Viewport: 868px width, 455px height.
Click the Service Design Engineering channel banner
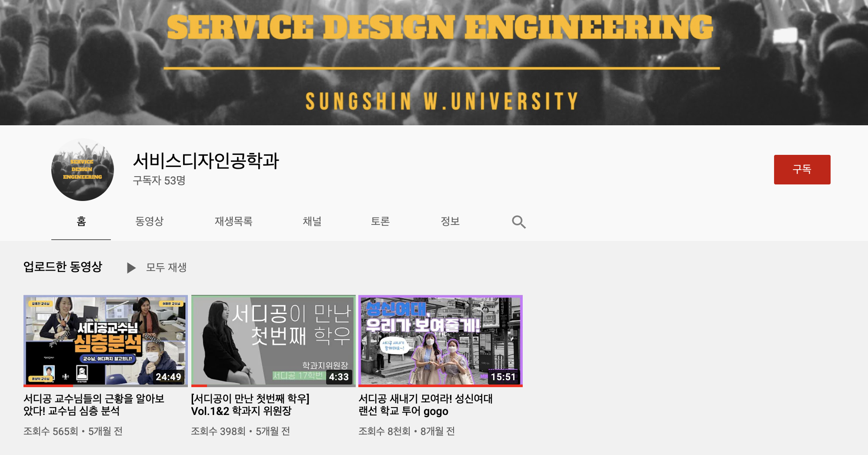(434, 63)
